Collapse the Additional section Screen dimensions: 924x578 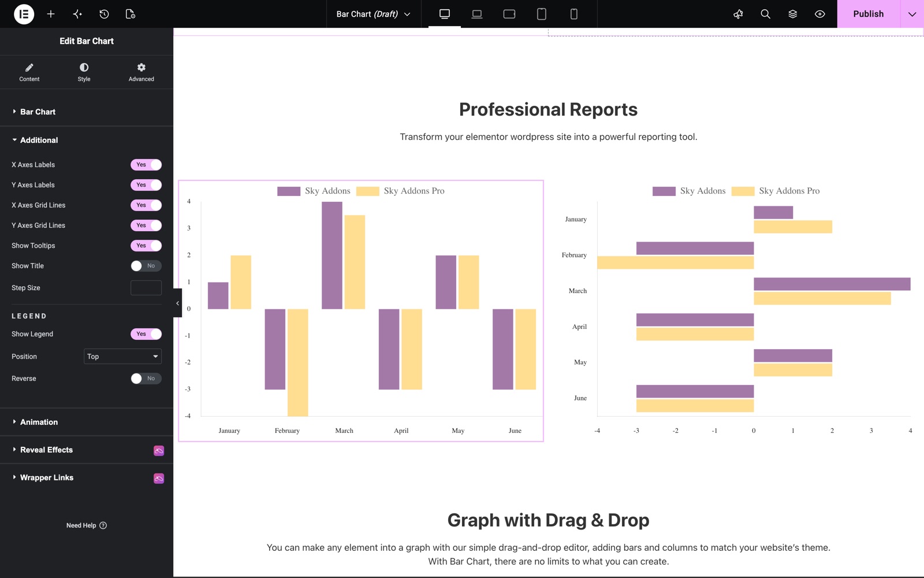[87, 140]
